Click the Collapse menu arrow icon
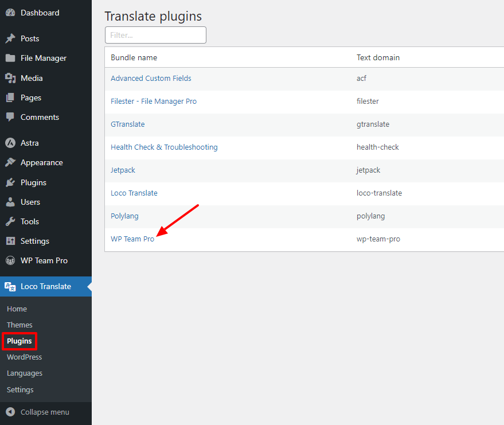 (x=10, y=412)
